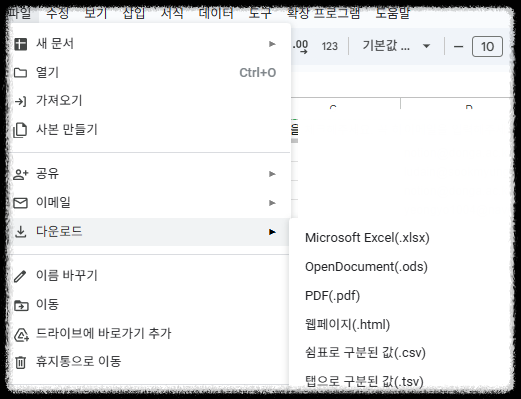This screenshot has width=521, height=399.
Task: Click the envelope icon for 이메일
Action: pyautogui.click(x=20, y=203)
